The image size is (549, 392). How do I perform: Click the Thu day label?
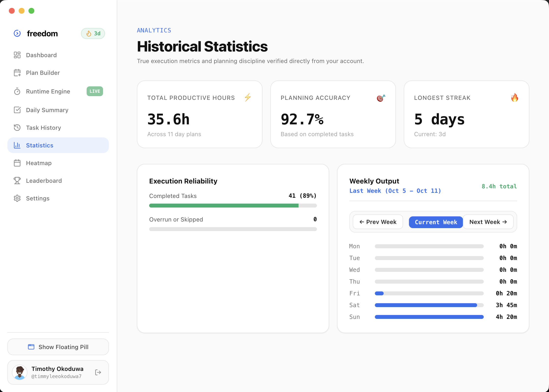(355, 282)
